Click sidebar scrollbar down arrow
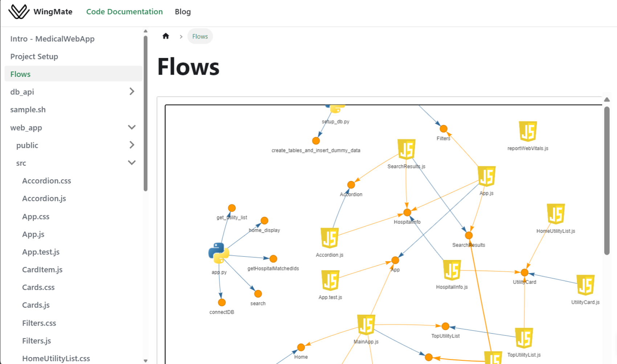 click(146, 361)
